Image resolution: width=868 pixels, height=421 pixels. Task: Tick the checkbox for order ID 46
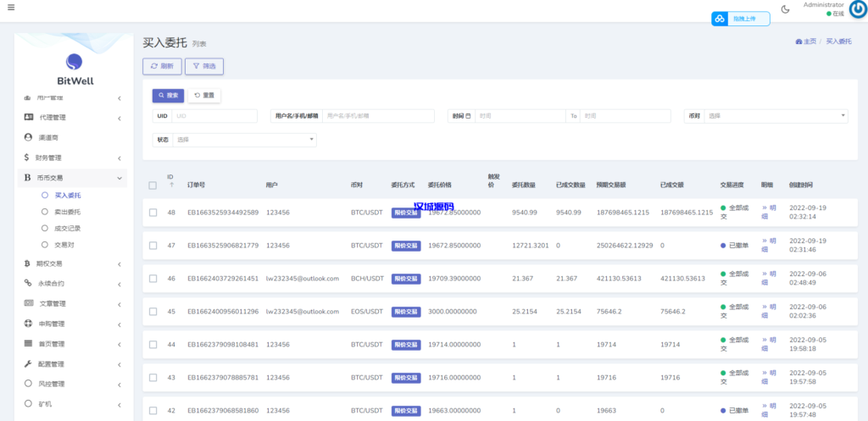pos(153,278)
